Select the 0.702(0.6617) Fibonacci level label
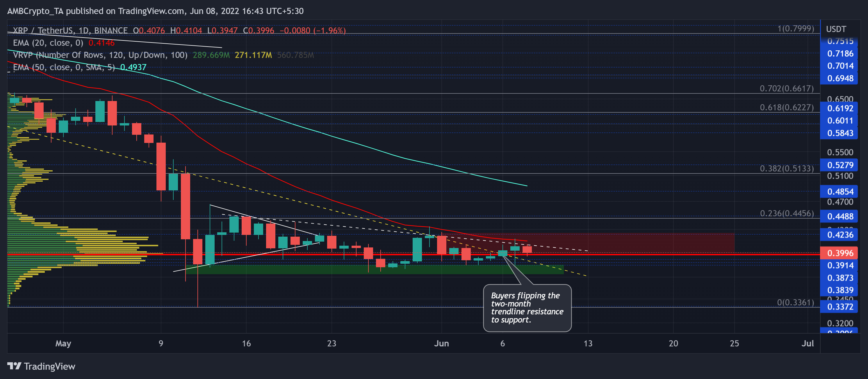 click(787, 88)
